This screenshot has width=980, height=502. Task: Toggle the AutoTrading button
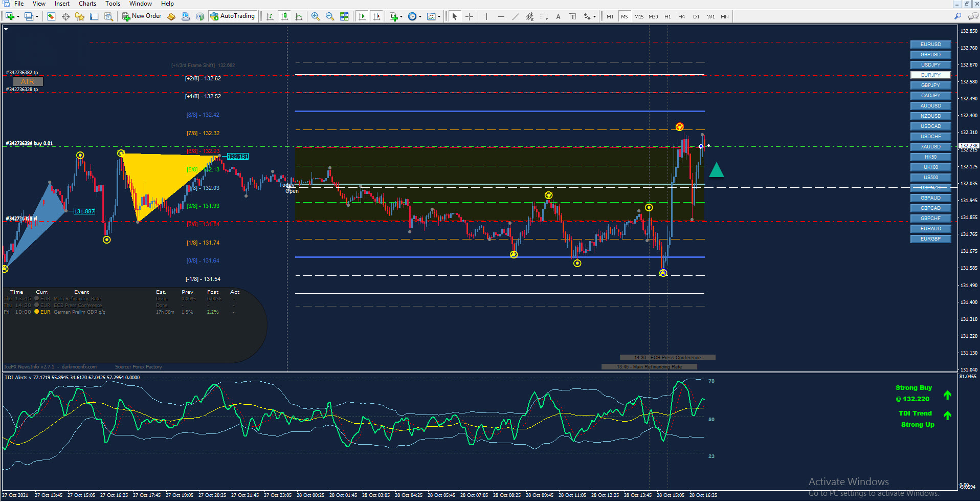pos(233,16)
